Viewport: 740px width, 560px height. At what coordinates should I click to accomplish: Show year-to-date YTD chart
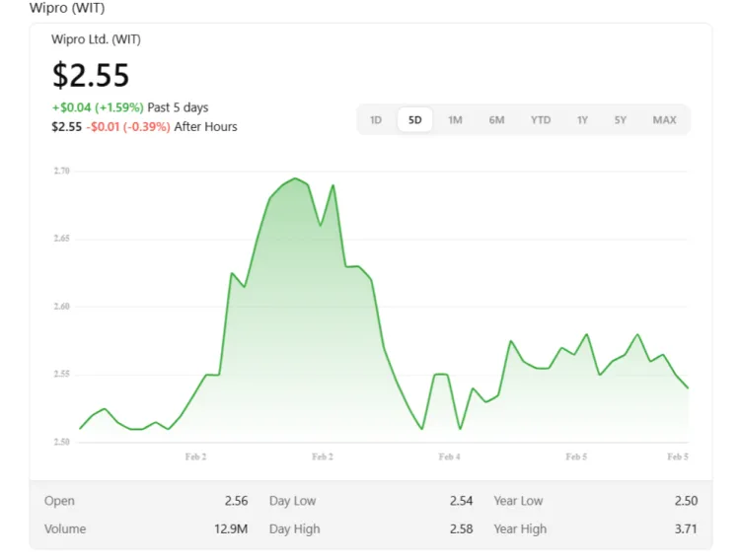pyautogui.click(x=541, y=120)
